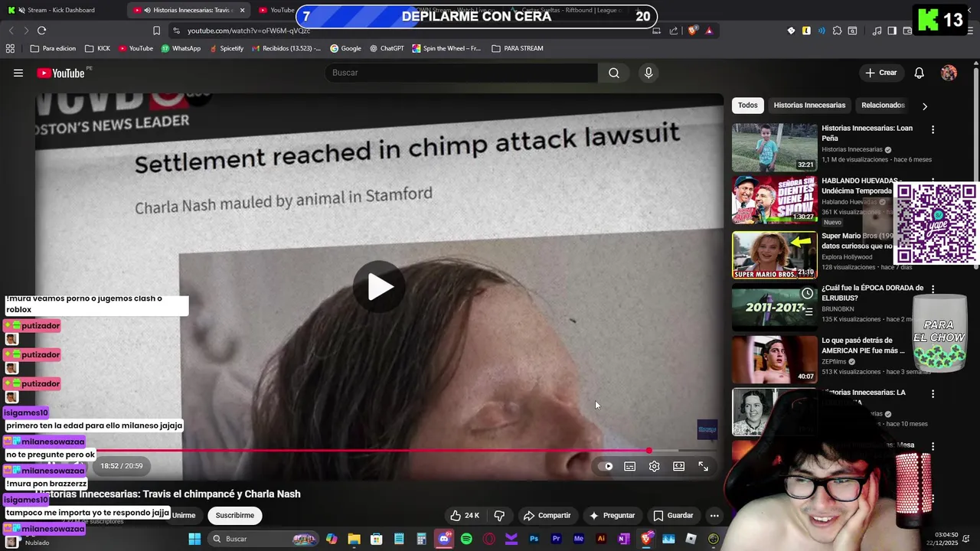Open options for Historias Innecesarias: LA video

[x=933, y=394]
